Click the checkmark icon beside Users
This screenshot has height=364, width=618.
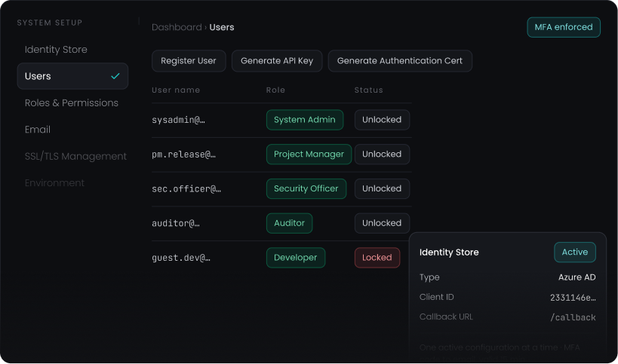click(x=115, y=76)
